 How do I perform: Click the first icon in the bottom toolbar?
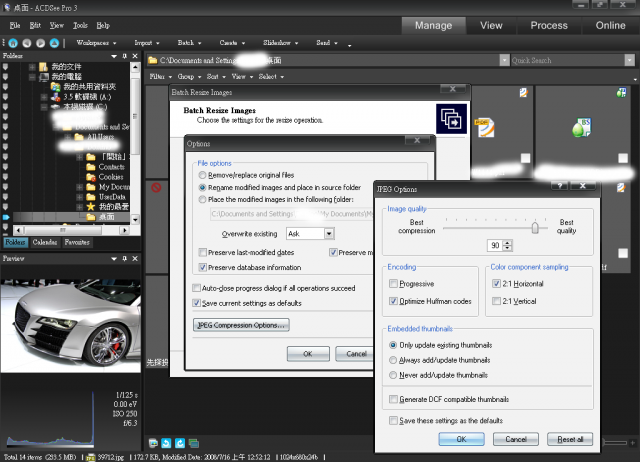coord(153,443)
